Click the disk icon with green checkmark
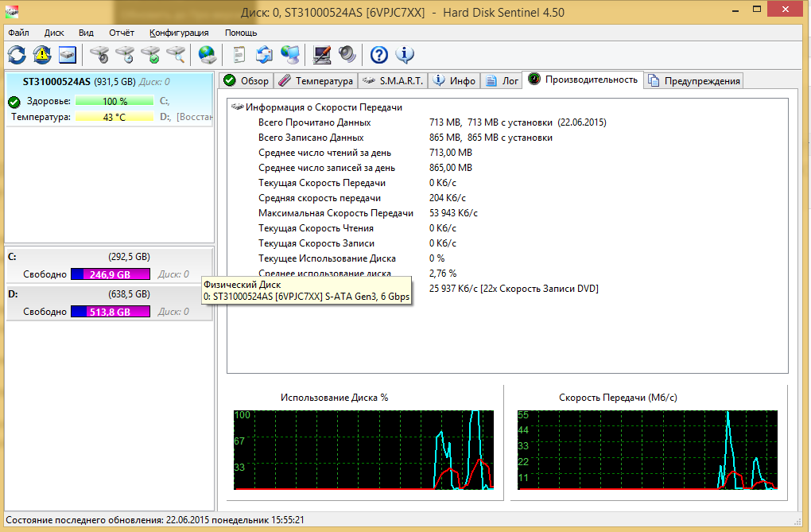 [x=150, y=55]
